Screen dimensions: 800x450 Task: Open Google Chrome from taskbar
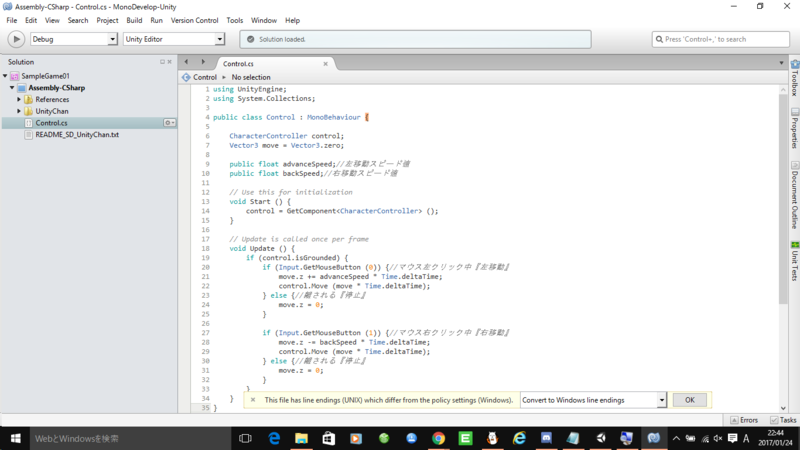tap(438, 438)
